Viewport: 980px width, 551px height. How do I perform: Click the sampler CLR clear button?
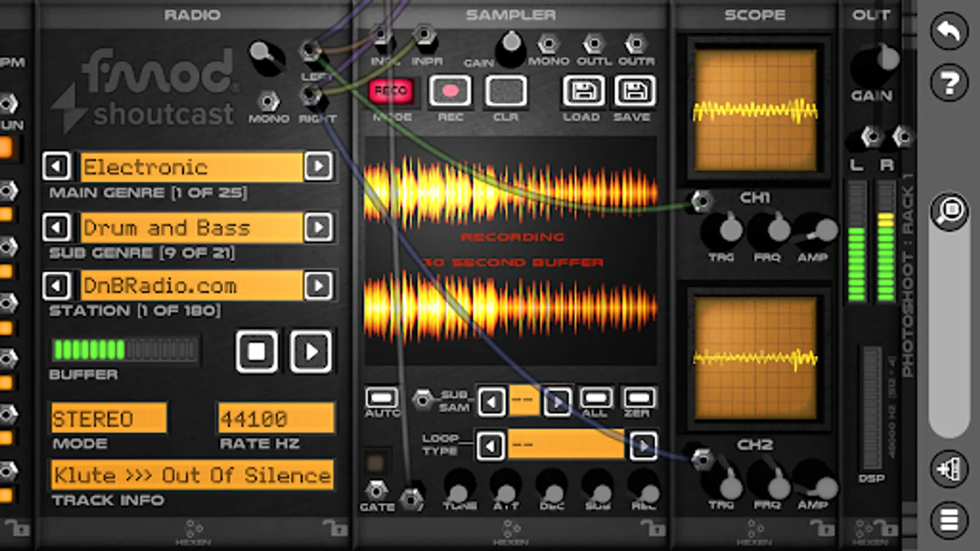tap(506, 91)
